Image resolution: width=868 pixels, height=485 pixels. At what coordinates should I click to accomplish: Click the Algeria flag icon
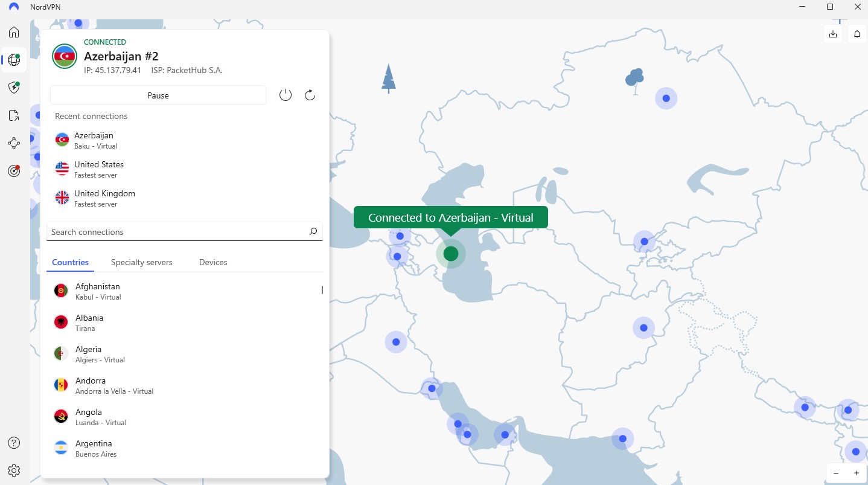pos(61,354)
